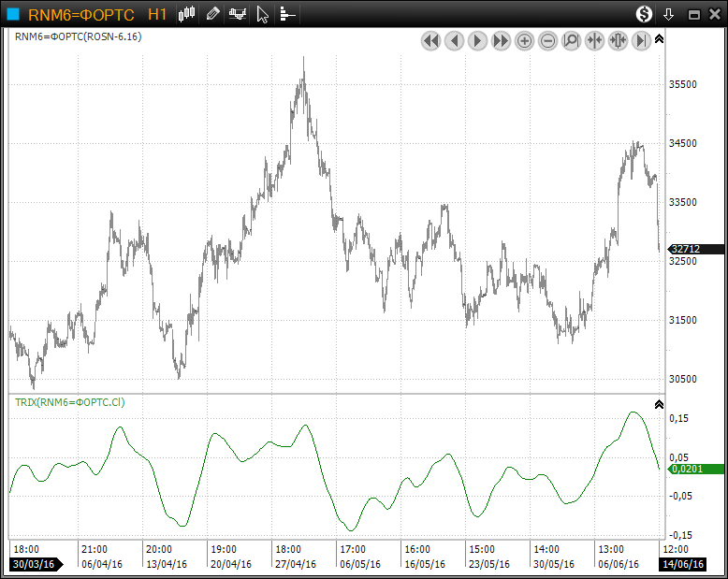The width and height of the screenshot is (728, 579).
Task: Click the expand-horizontally chart icon
Action: [x=618, y=40]
